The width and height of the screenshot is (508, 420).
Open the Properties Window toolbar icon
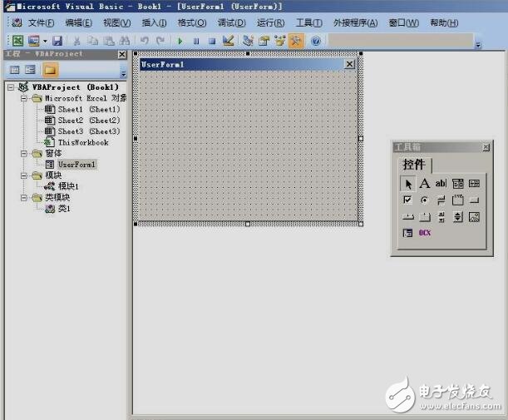264,41
